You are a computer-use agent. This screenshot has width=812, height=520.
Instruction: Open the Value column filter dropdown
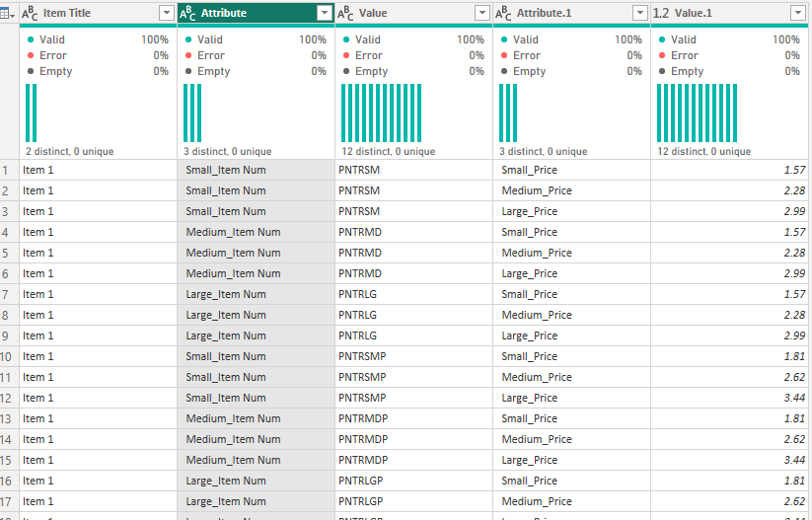pos(482,13)
